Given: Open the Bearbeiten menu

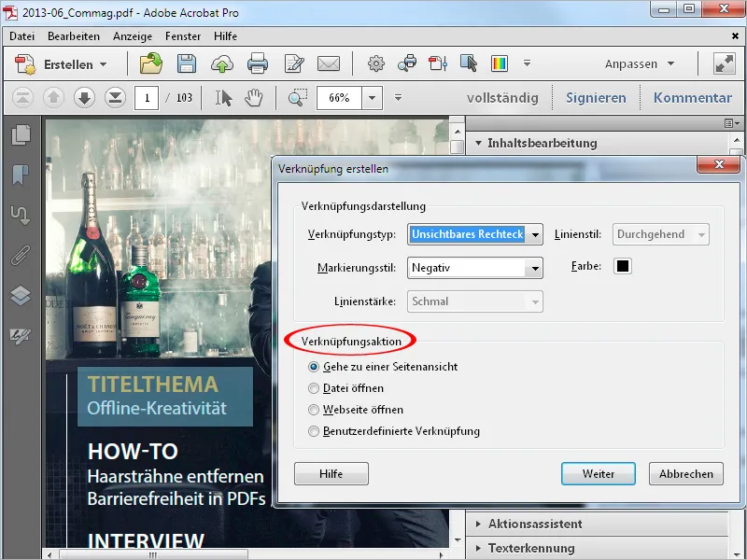Looking at the screenshot, I should point(74,36).
